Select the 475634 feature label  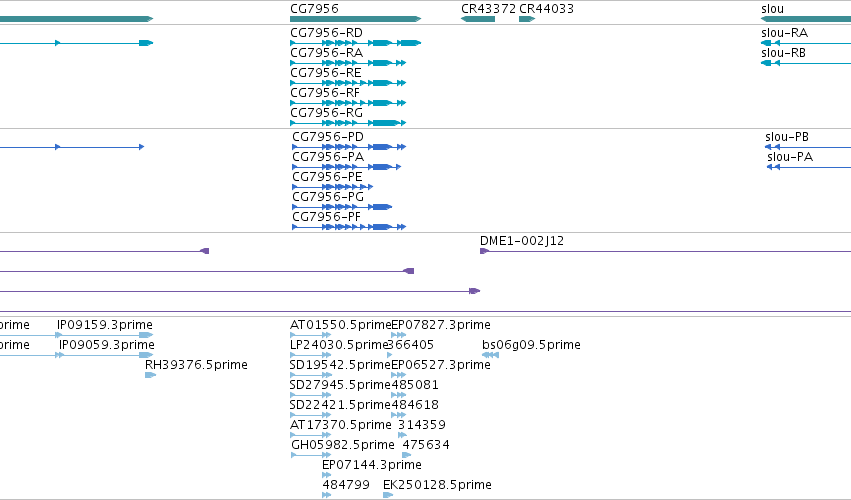coord(426,445)
